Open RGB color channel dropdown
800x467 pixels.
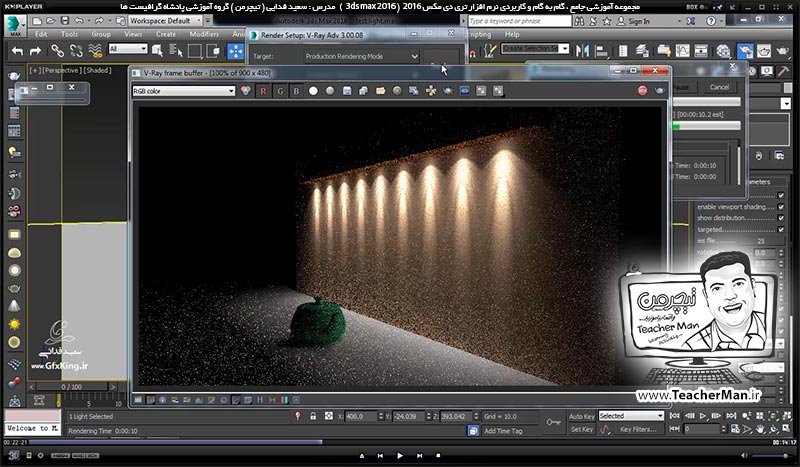click(x=184, y=91)
